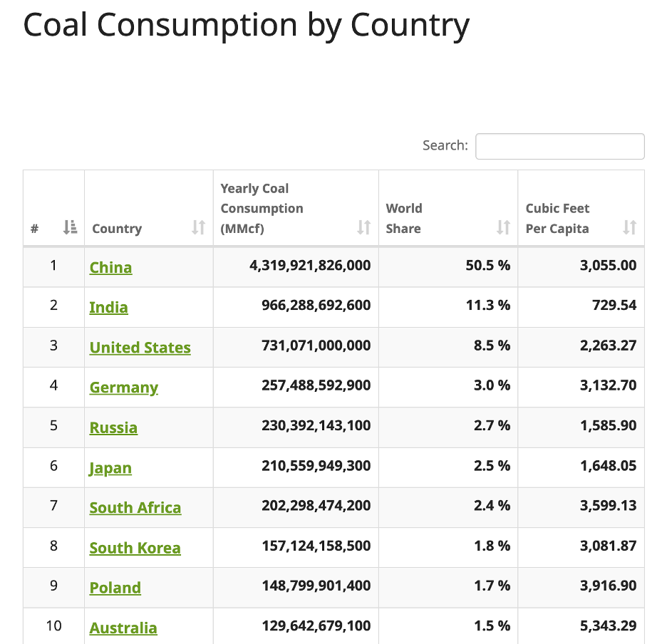This screenshot has width=667, height=644.
Task: Select South Korea in the table
Action: (x=135, y=547)
